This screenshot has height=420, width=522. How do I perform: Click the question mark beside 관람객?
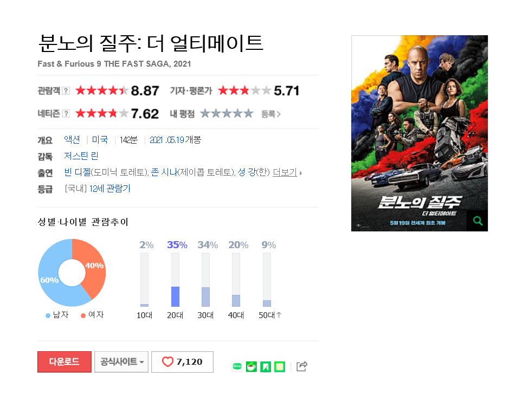[x=66, y=91]
